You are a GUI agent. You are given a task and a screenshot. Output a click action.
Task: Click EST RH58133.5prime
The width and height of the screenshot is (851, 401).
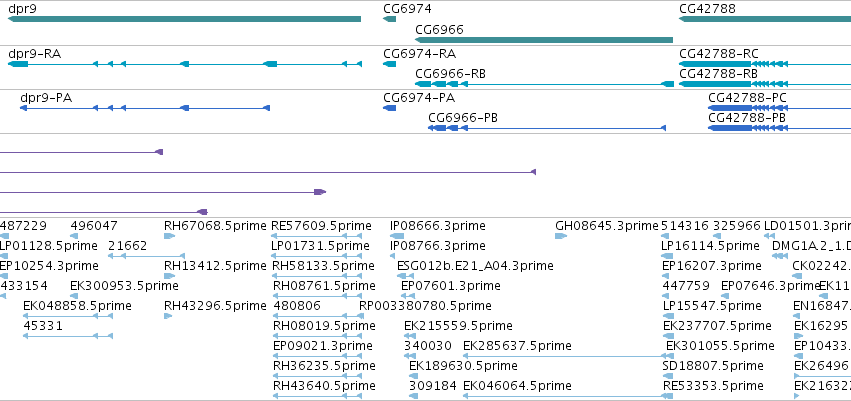323,266
